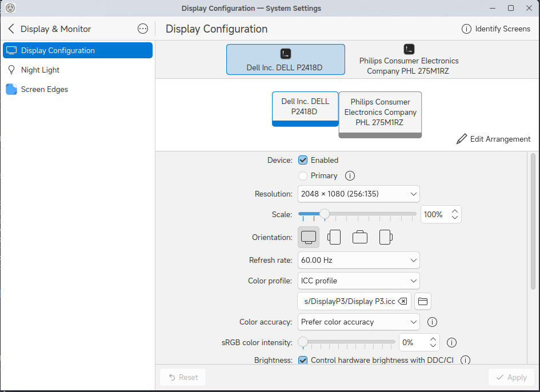Select the second orientation icon, rotated portrait

coord(334,237)
